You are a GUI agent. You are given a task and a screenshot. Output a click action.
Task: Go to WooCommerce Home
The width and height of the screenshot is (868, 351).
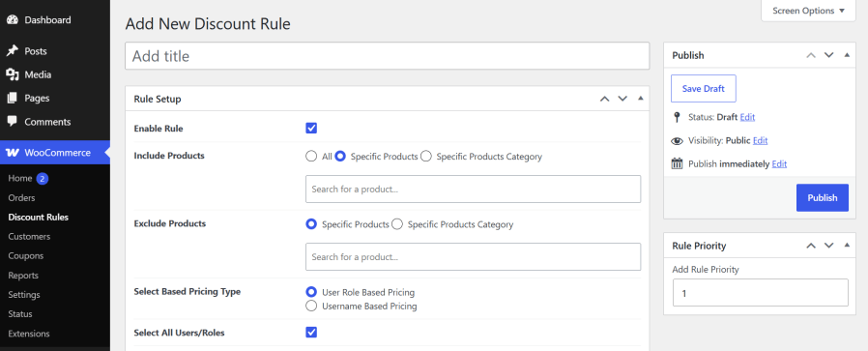click(20, 178)
